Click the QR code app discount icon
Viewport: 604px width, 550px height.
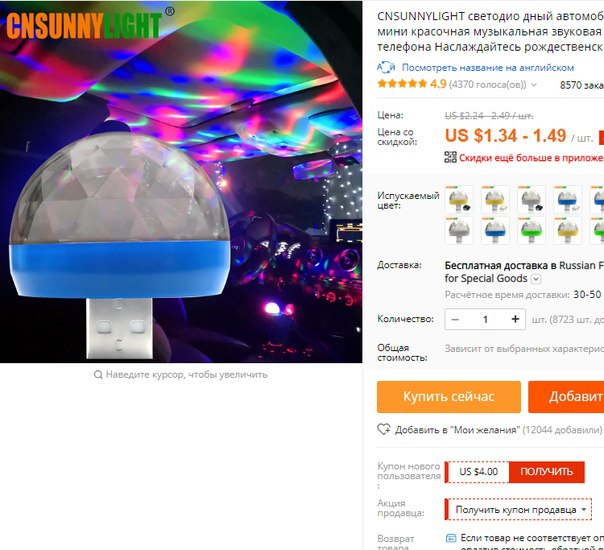pos(450,157)
